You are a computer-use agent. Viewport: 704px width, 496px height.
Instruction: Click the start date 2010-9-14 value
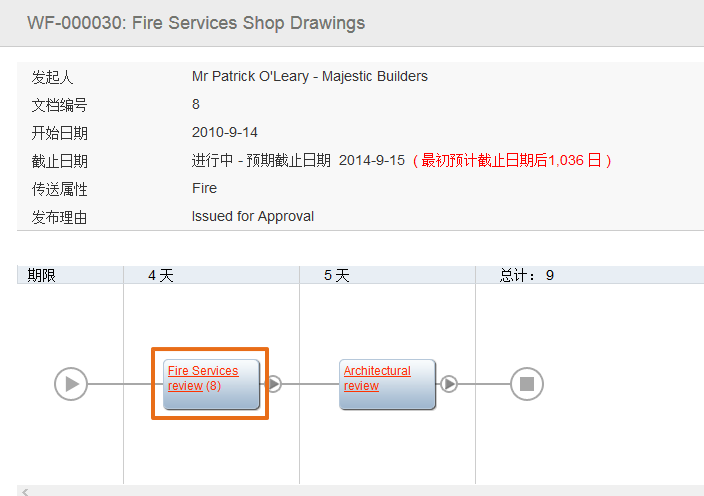pyautogui.click(x=224, y=132)
